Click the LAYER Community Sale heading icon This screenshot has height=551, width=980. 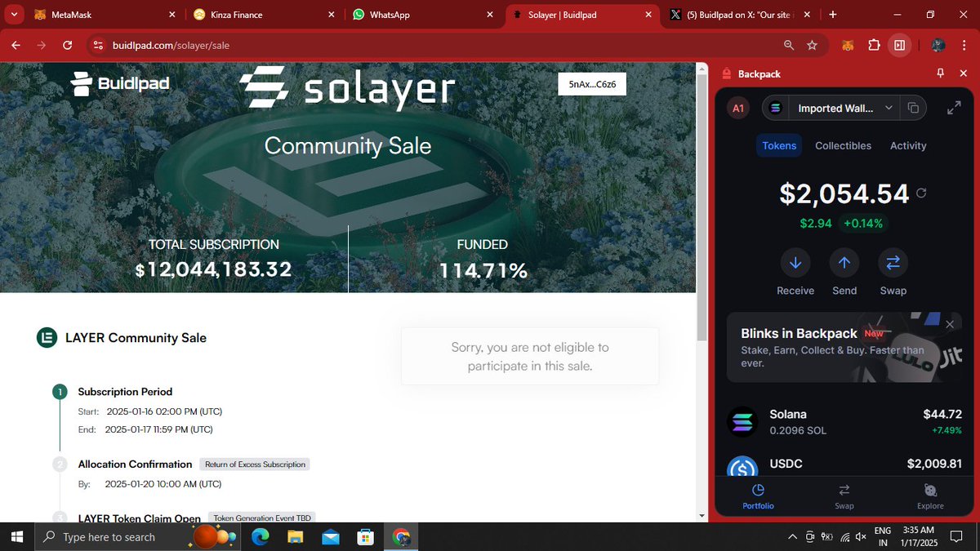tap(47, 338)
